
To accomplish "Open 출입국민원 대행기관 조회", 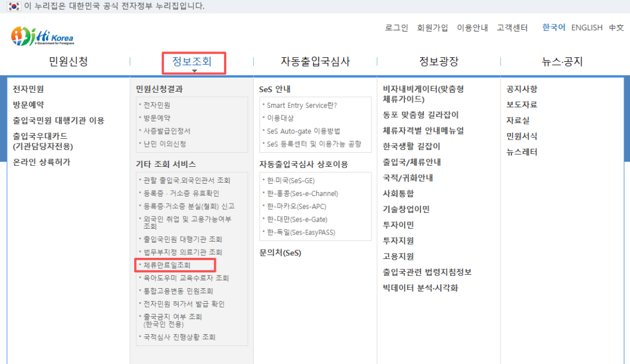I will point(183,239).
